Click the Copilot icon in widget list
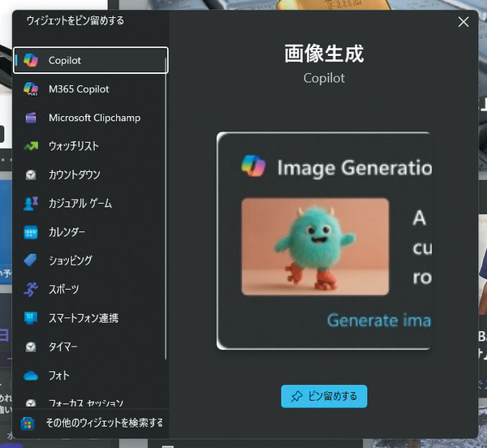Viewport: 487px width, 448px height. (31, 60)
